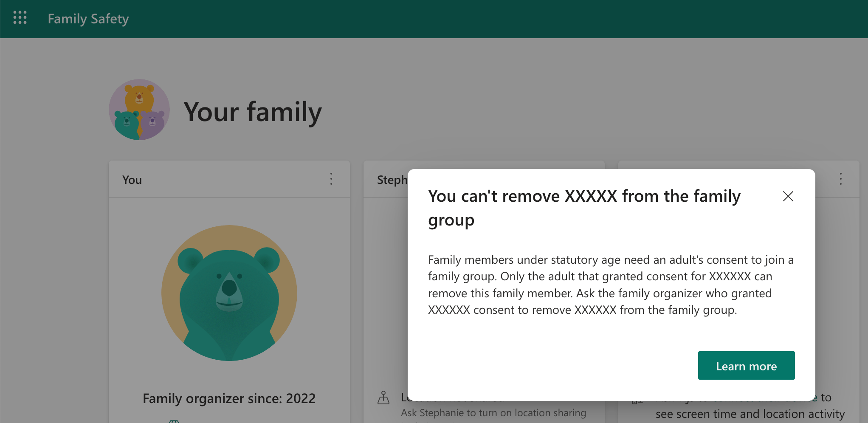
Task: Dismiss the dialog using the X icon
Action: (x=788, y=196)
